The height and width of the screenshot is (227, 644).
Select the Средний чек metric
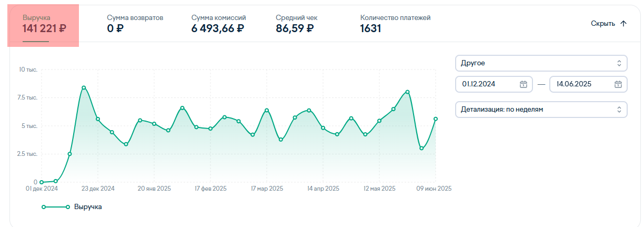[296, 24]
